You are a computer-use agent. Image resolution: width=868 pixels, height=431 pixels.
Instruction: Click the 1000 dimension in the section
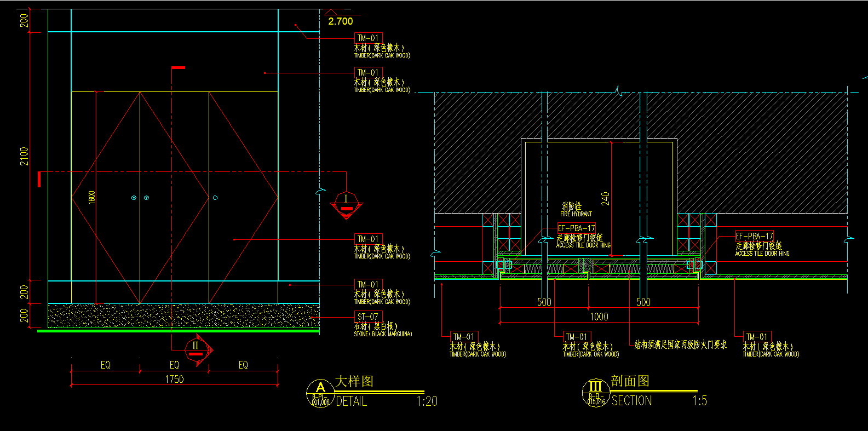pyautogui.click(x=599, y=317)
